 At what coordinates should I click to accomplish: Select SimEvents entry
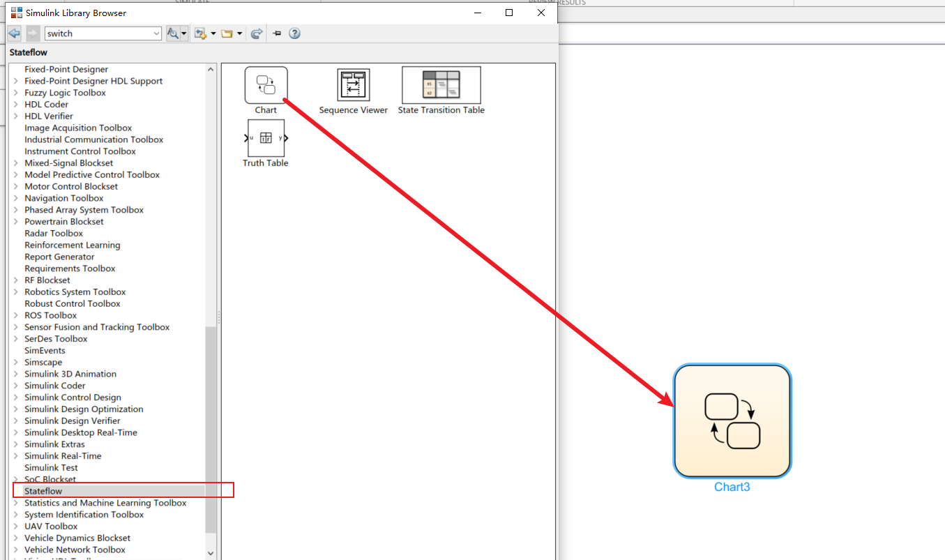(x=45, y=350)
